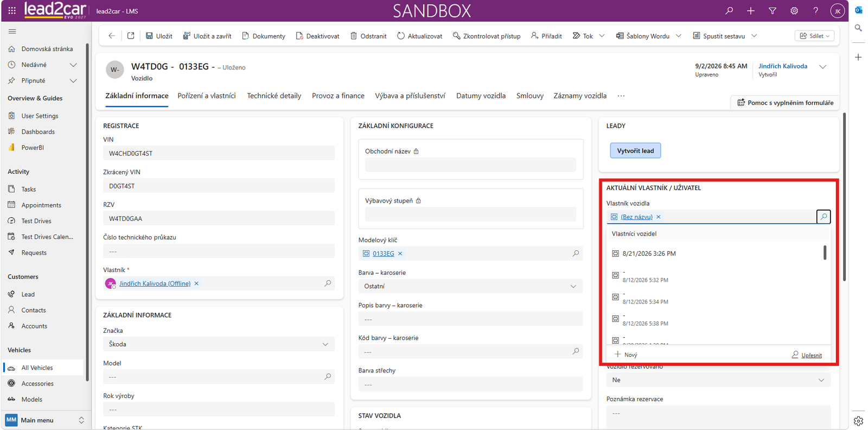Click Aktualizovat refresh button

pyautogui.click(x=419, y=36)
